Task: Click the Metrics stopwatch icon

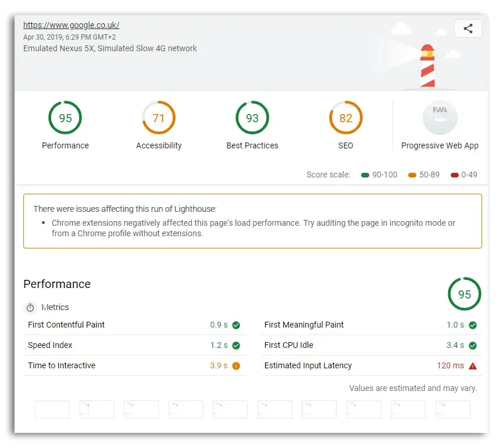Action: tap(30, 307)
